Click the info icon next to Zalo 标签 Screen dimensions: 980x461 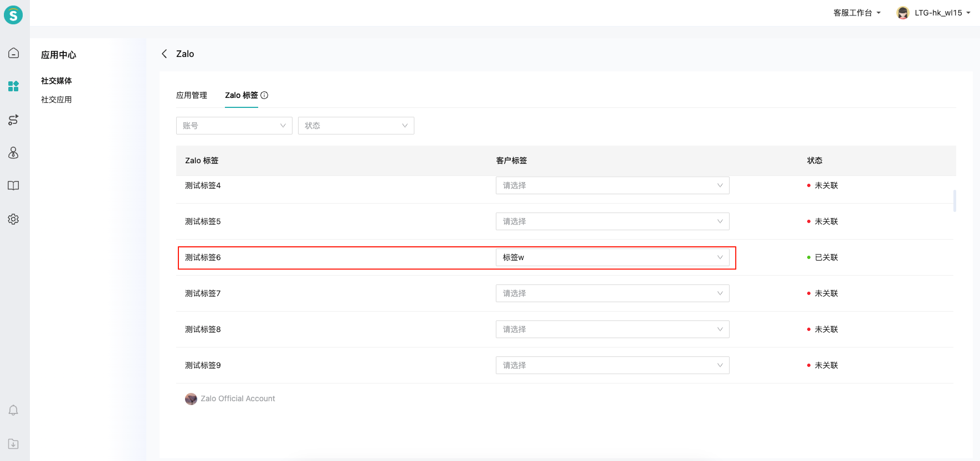click(x=264, y=95)
